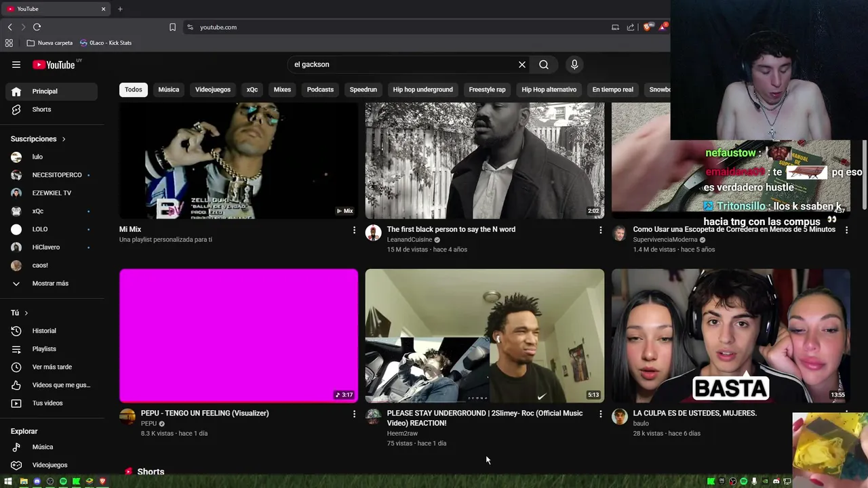
Task: Clear the search box with the X
Action: tap(522, 64)
